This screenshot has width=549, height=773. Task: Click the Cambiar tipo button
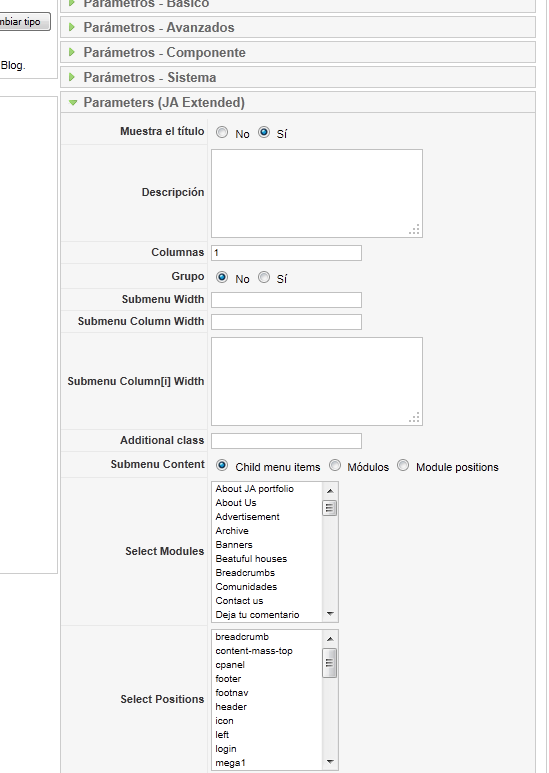tap(24, 22)
